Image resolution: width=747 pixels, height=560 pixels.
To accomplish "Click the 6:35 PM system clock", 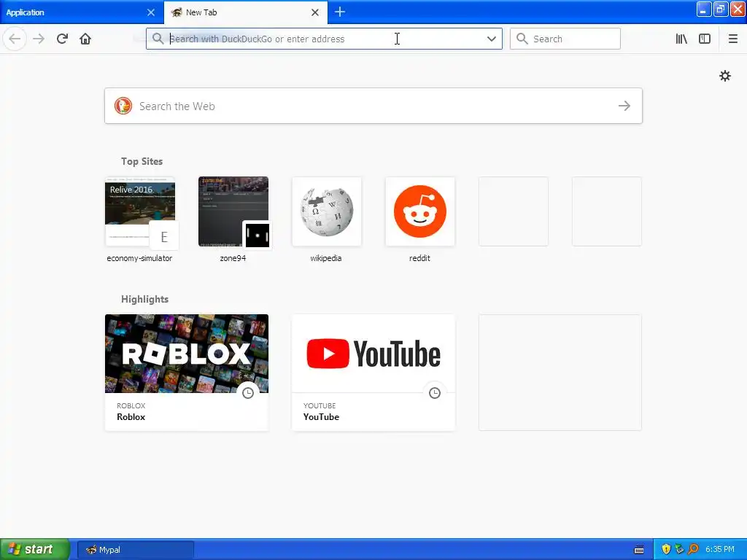I will pyautogui.click(x=720, y=550).
